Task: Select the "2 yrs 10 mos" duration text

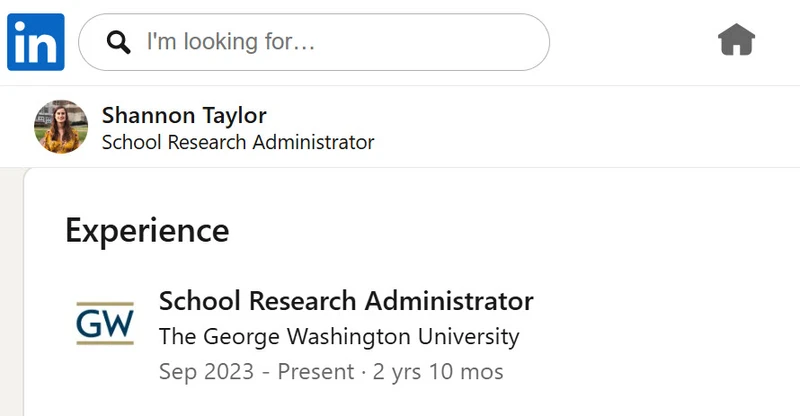Action: (x=438, y=372)
